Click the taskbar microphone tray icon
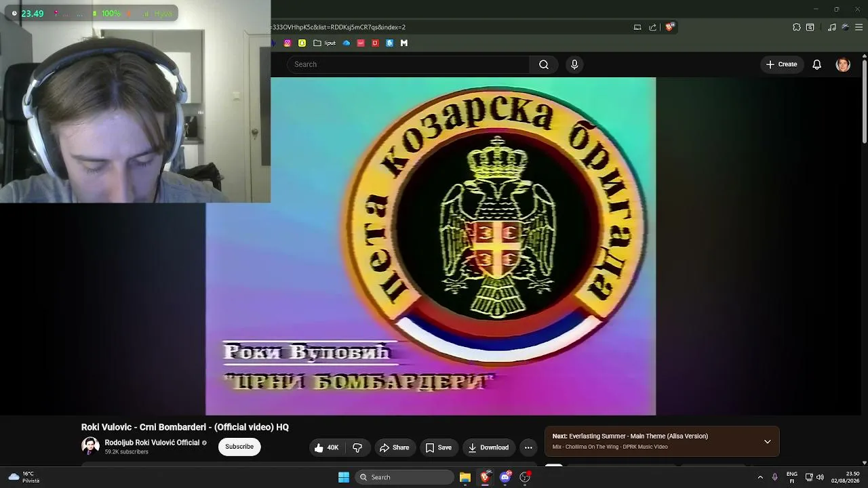The width and height of the screenshot is (868, 488). [x=775, y=477]
